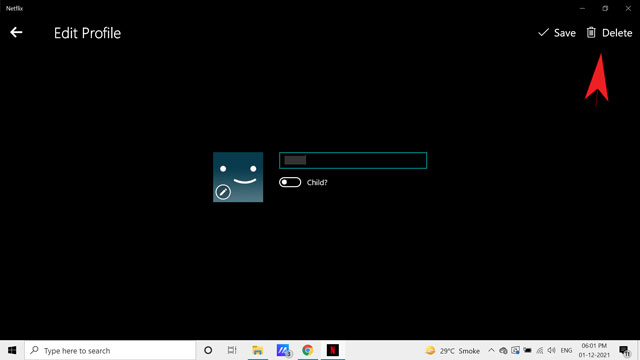Open the weather widget showing 29°C Smoke
The width and height of the screenshot is (640, 360).
tap(453, 351)
